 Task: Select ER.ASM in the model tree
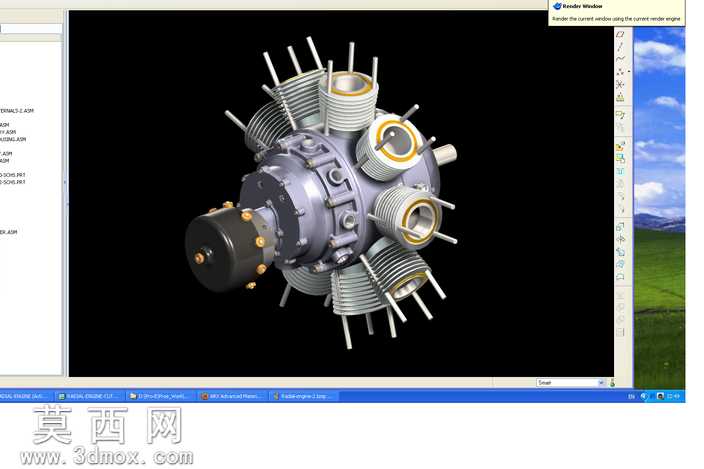tap(9, 232)
